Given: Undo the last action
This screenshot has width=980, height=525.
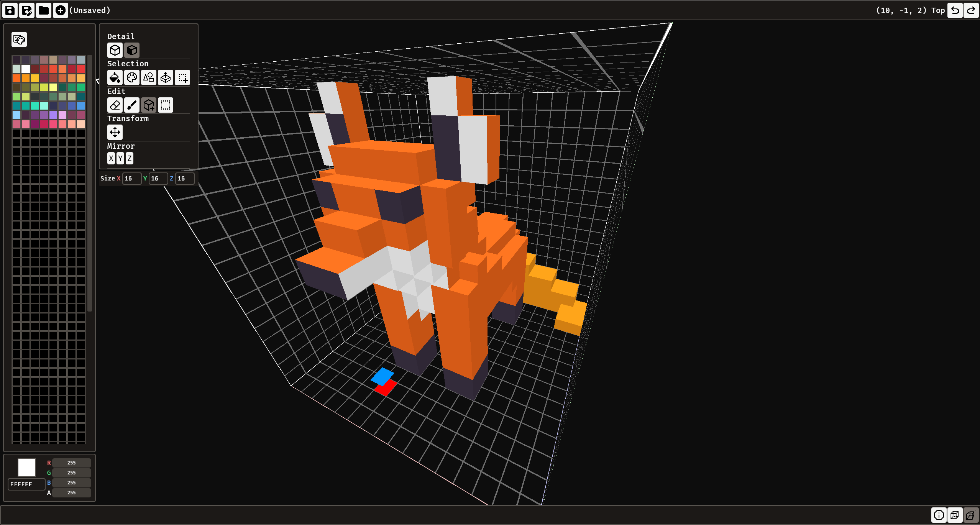Looking at the screenshot, I should pos(955,10).
